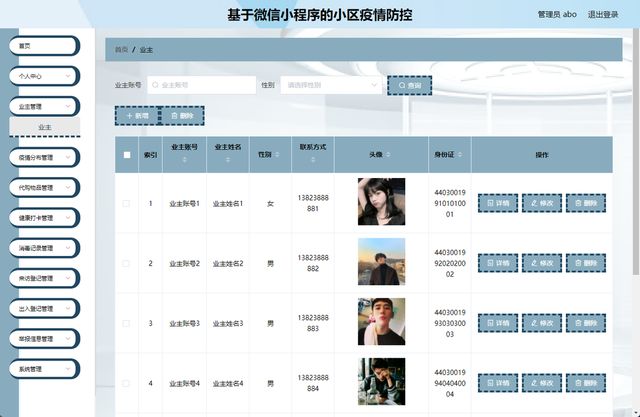Expand the 系统管理 sidebar menu
640x417 pixels.
[44, 369]
